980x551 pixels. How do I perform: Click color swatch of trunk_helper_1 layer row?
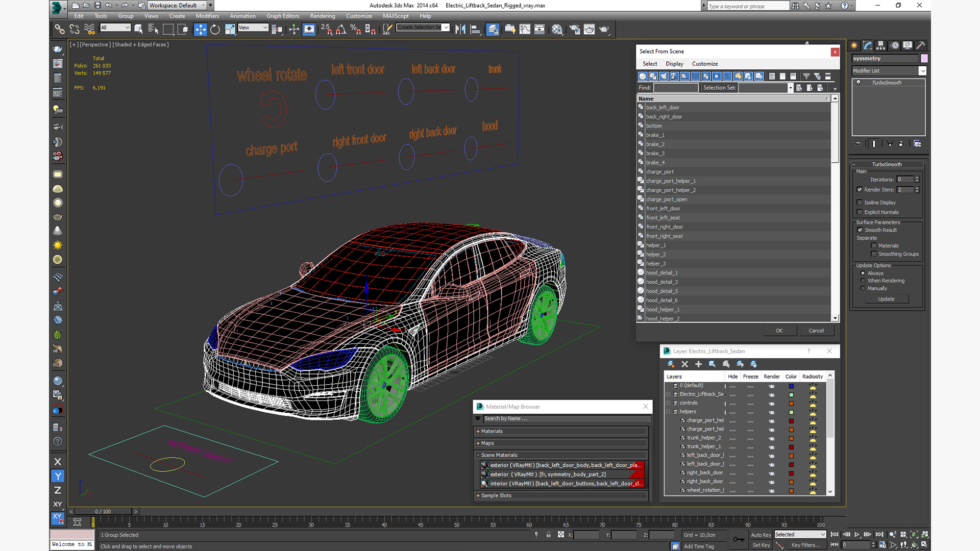tap(791, 447)
